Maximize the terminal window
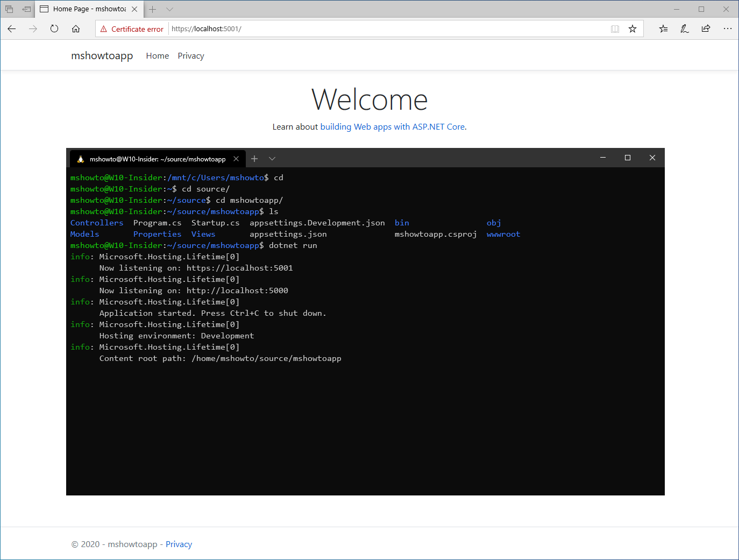This screenshot has height=560, width=739. tap(628, 158)
